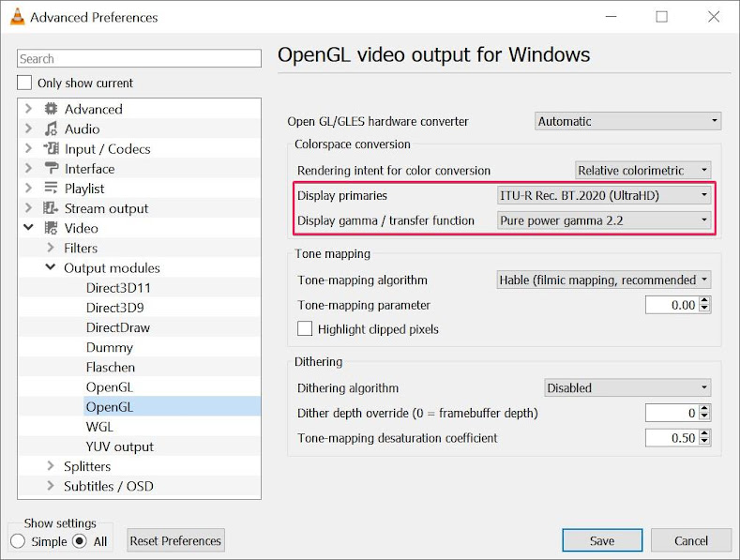Select the unhighlighted OpenGL entry above the selected one
This screenshot has width=740, height=560.
coord(110,386)
